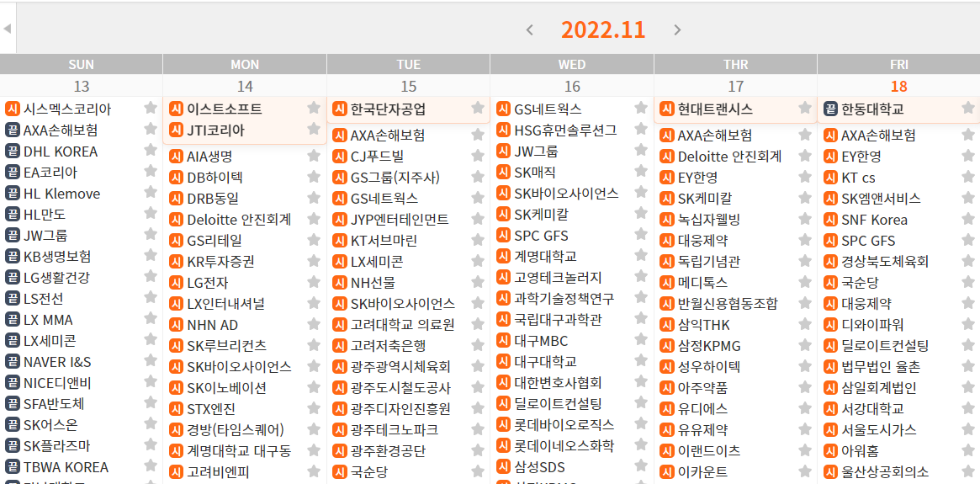Click the start badge beside 서울도시가스
The height and width of the screenshot is (484, 980).
point(830,429)
